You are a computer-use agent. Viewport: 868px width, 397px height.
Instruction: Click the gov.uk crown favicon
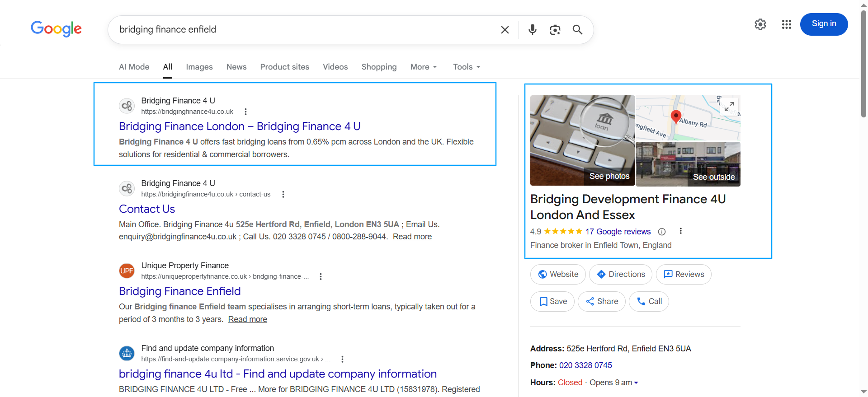coord(127,354)
